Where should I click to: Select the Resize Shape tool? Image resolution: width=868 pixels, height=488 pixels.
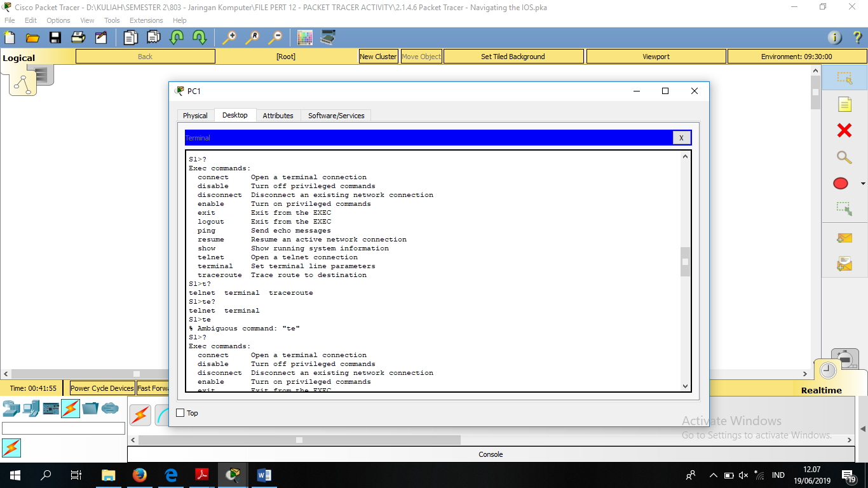(844, 208)
